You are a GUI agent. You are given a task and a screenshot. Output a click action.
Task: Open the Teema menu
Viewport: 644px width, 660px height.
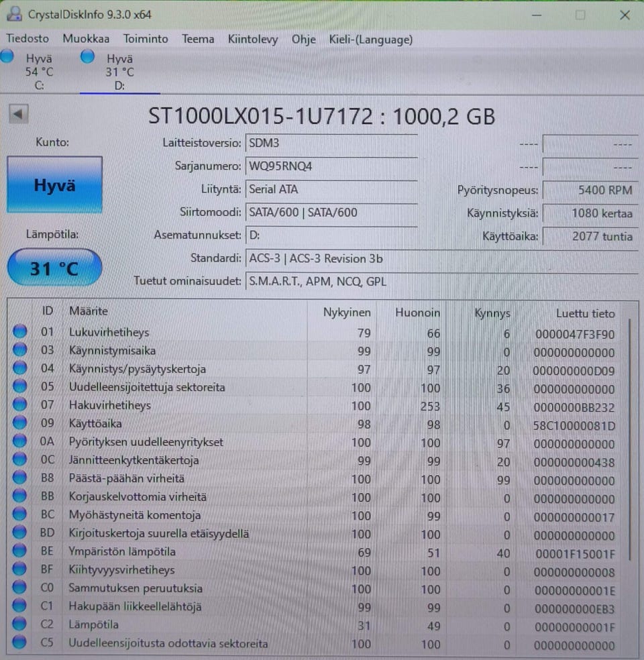(198, 39)
